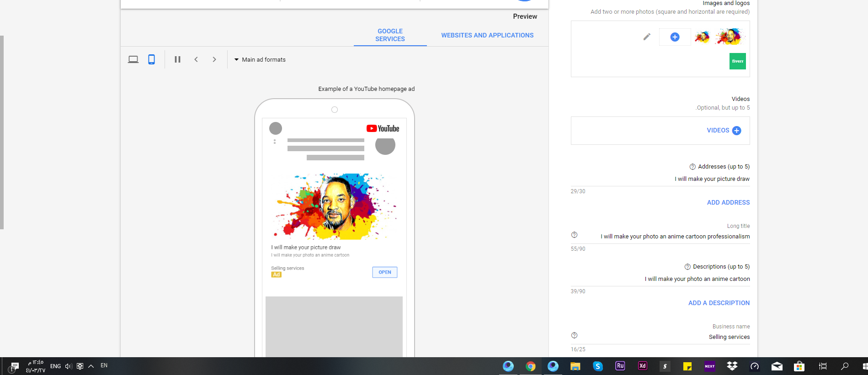
Task: Edit the long title text field
Action: pyautogui.click(x=660, y=237)
